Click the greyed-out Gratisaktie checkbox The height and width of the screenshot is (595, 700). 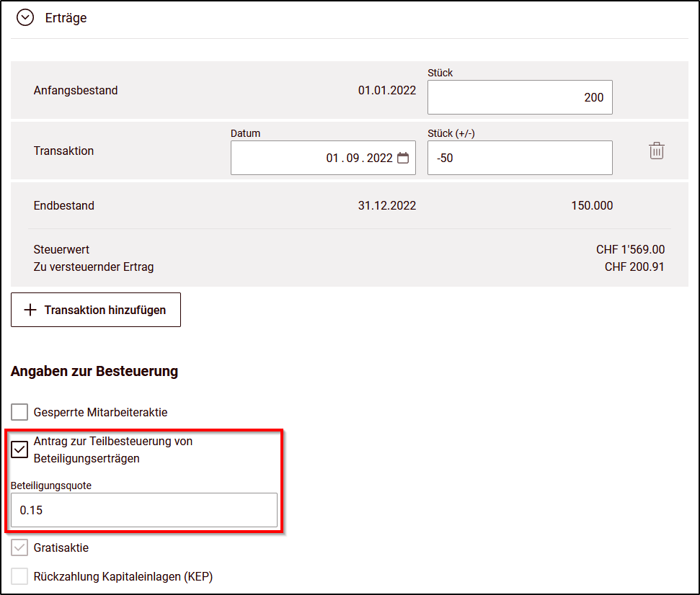pyautogui.click(x=19, y=547)
